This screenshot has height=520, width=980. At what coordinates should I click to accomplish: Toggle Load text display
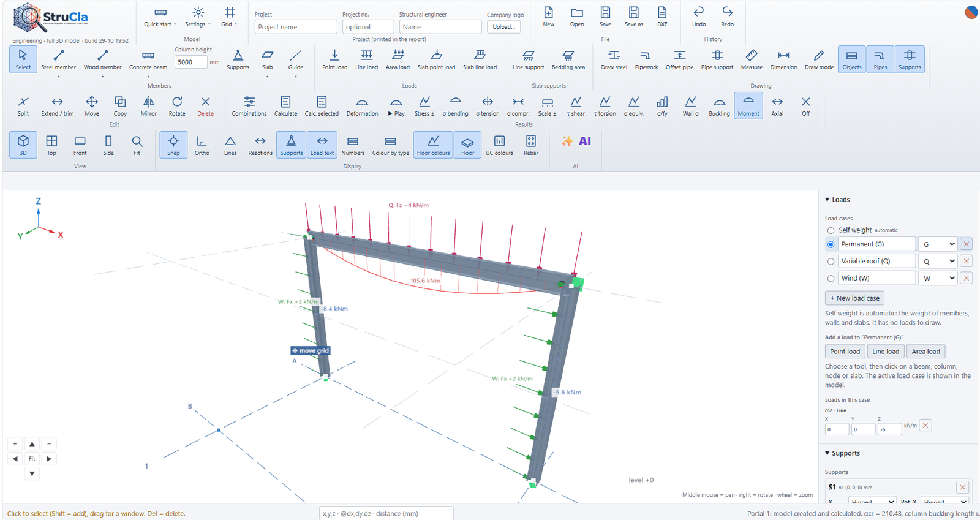(x=322, y=145)
